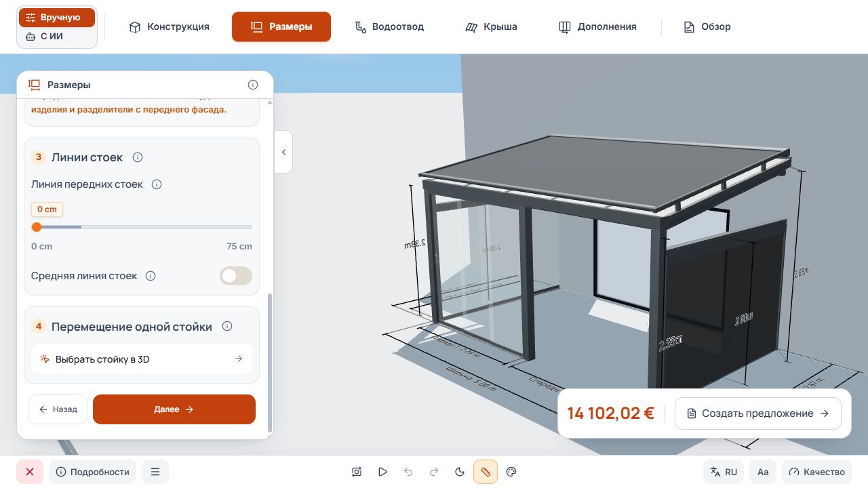Image resolution: width=868 pixels, height=488 pixels.
Task: Open the Конструкция tab
Action: click(x=169, y=27)
